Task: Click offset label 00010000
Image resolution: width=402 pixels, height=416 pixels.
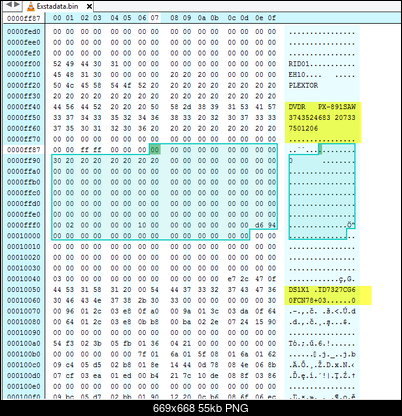Action: 24,236
